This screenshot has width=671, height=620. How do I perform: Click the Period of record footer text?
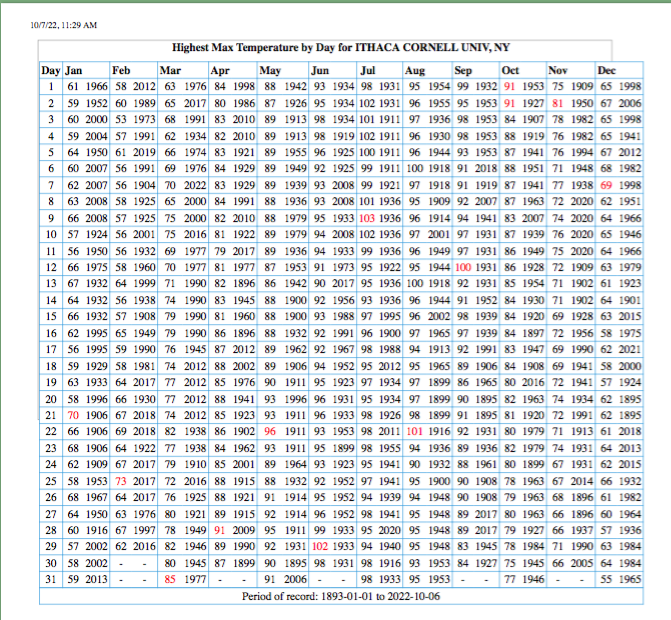[x=341, y=596]
